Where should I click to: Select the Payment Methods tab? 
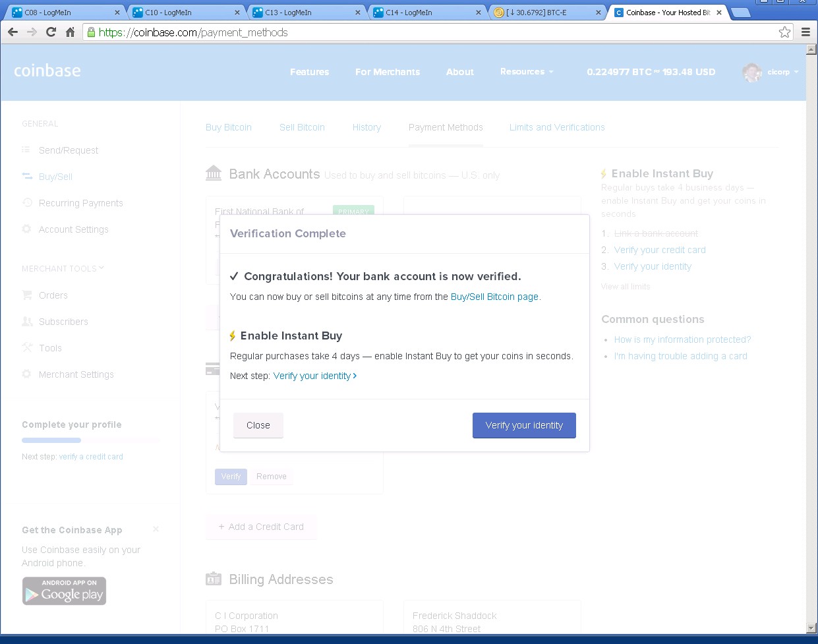(x=446, y=127)
